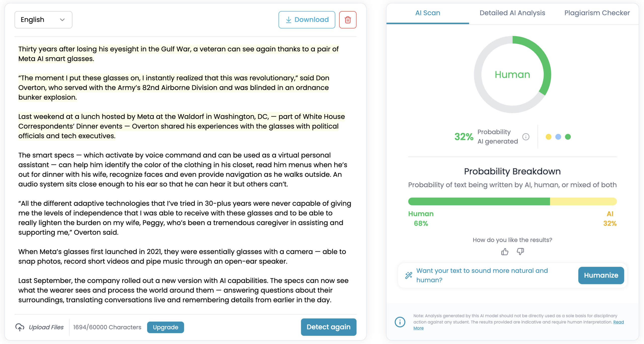The width and height of the screenshot is (644, 344).
Task: Click the magic wand humanize icon
Action: (x=409, y=275)
